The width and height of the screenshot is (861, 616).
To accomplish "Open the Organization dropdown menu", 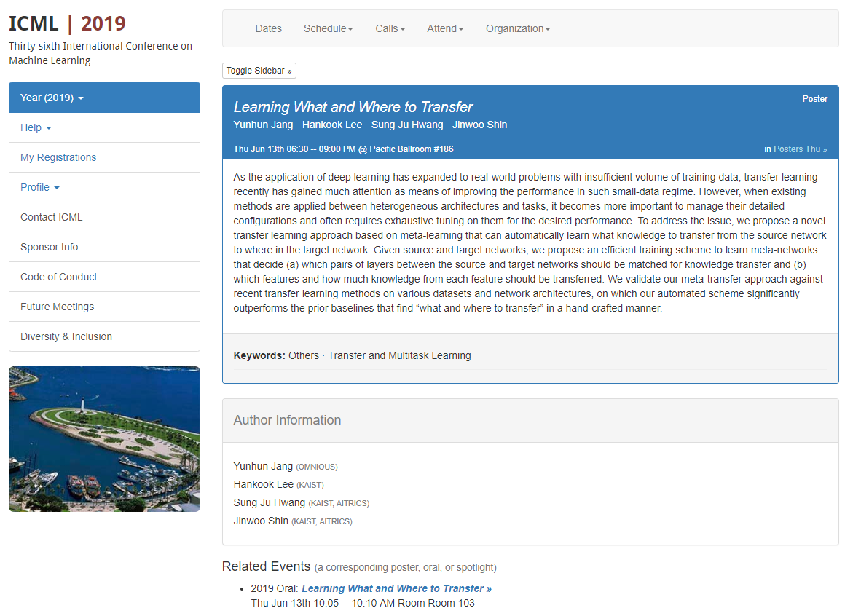I will [518, 28].
